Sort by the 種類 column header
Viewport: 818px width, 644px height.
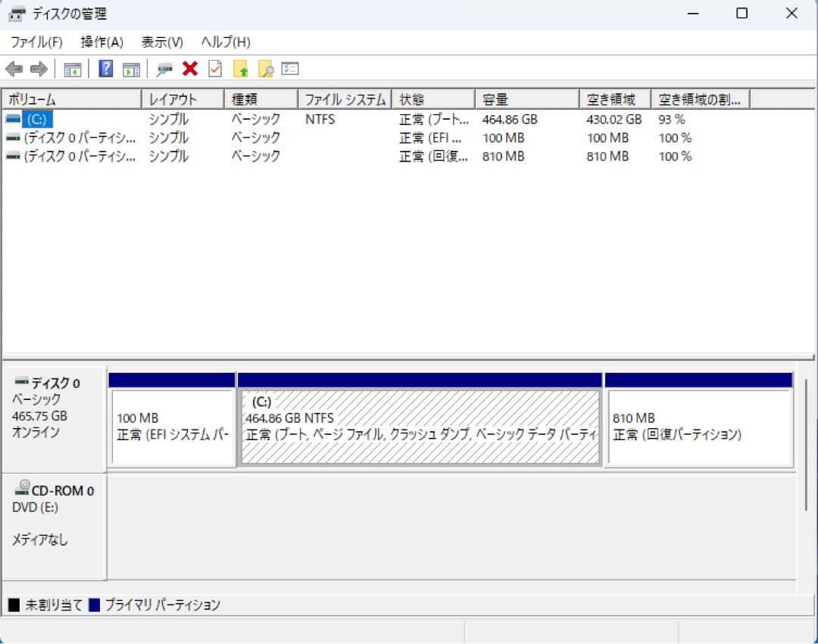(x=261, y=98)
